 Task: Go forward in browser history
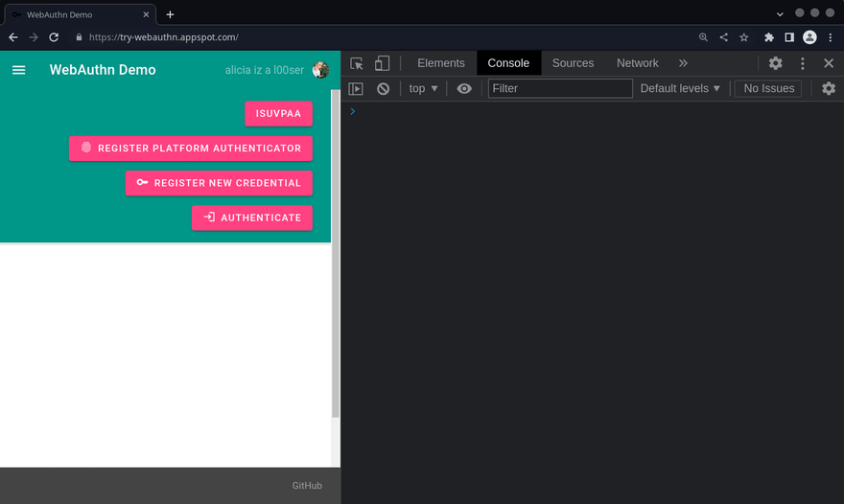(34, 37)
